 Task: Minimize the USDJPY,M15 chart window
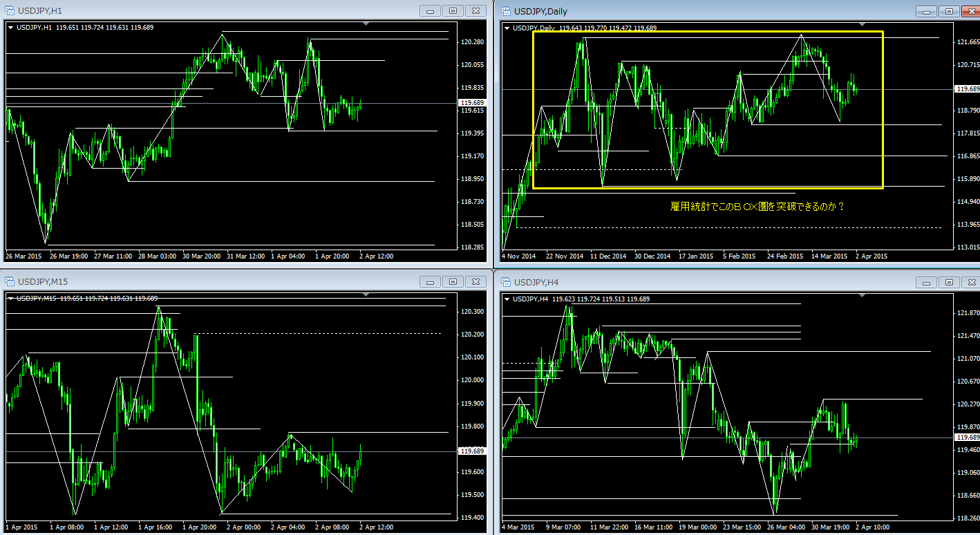(431, 281)
